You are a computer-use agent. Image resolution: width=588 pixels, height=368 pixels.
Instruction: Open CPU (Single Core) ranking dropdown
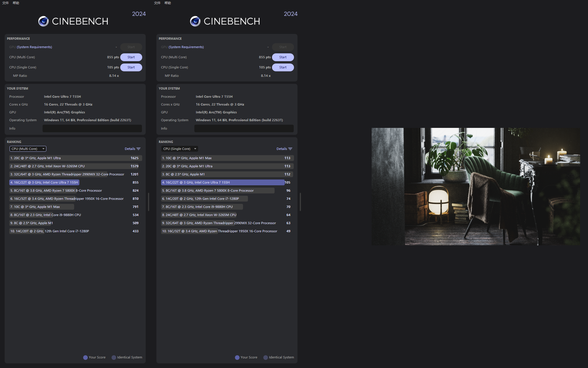tap(180, 149)
